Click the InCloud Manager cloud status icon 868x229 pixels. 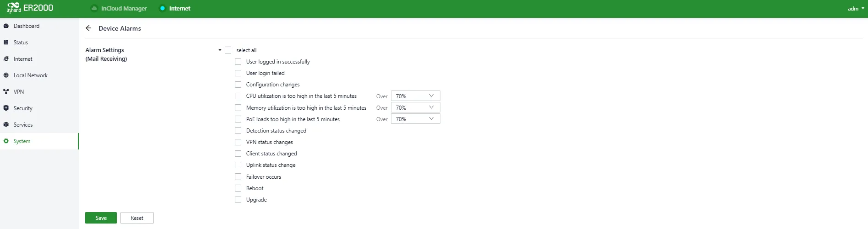94,8
